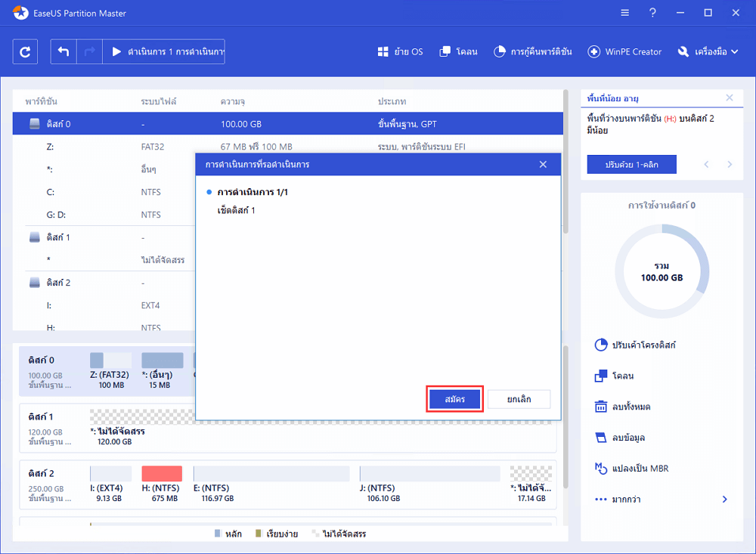Click the ยกเลิก cancel button in the dialog
Screen dimensions: 756x554
tap(519, 399)
